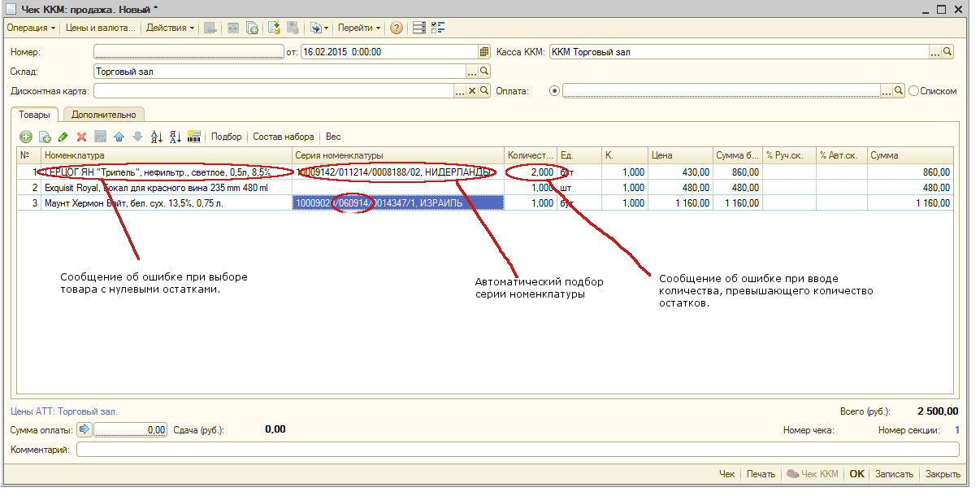
Task: Click the barcode scanner icon
Action: (x=194, y=137)
